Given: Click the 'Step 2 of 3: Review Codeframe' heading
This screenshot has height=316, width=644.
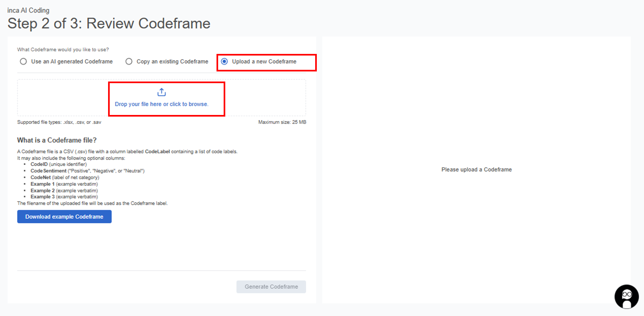Looking at the screenshot, I should point(109,23).
